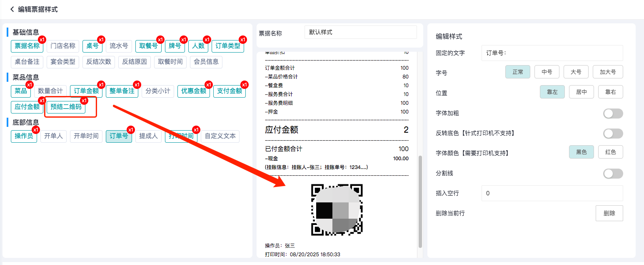
Task: Add the 门店名称 field tag
Action: [x=63, y=46]
